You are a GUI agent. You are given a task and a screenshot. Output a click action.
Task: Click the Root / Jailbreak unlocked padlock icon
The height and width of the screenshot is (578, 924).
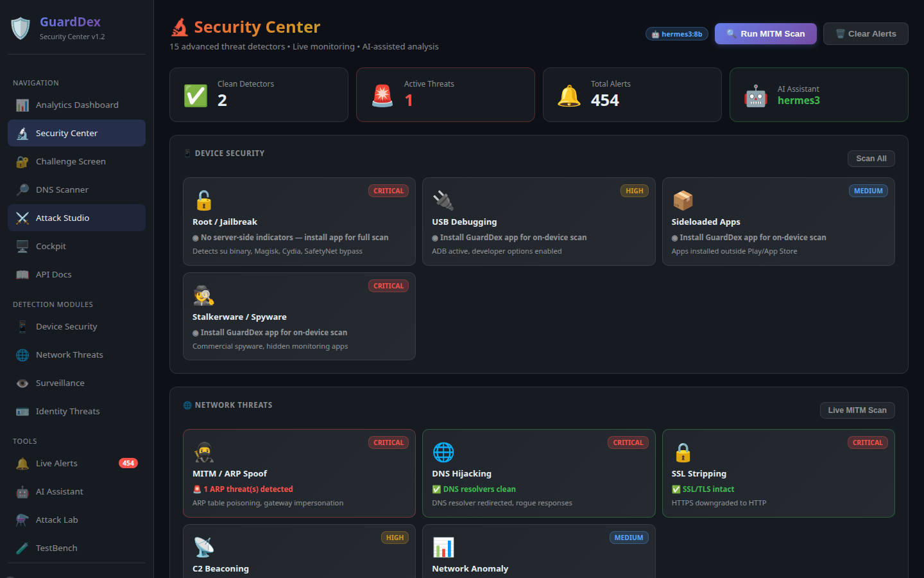click(203, 200)
